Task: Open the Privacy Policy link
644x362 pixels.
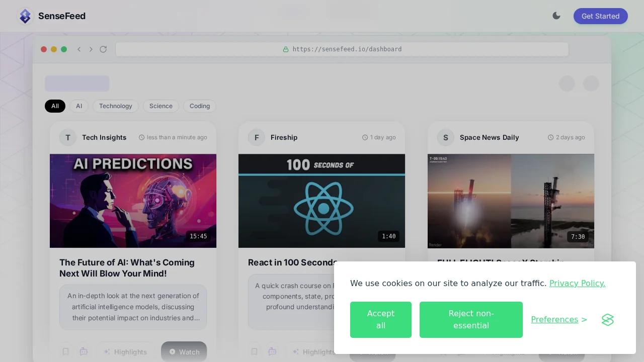Action: tap(577, 284)
